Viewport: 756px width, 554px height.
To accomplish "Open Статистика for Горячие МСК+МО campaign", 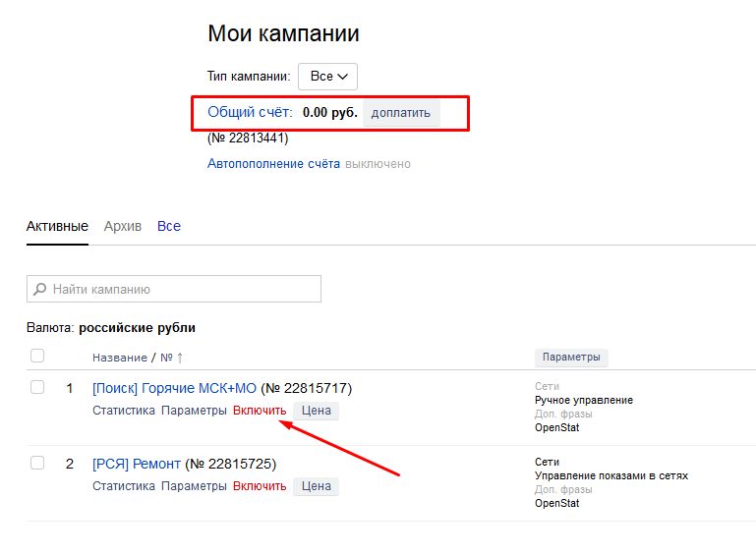I will click(x=124, y=411).
